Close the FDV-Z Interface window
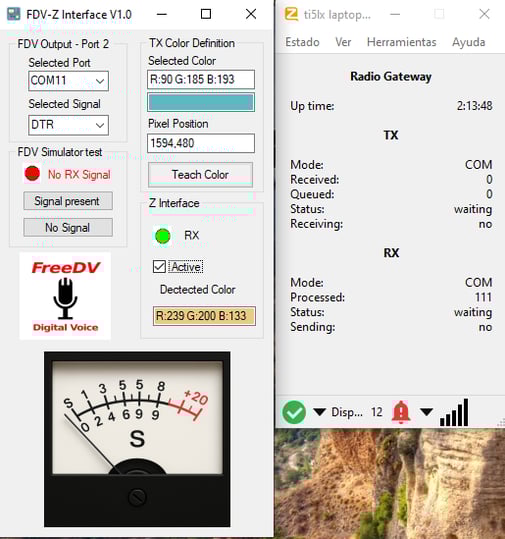 click(x=251, y=14)
